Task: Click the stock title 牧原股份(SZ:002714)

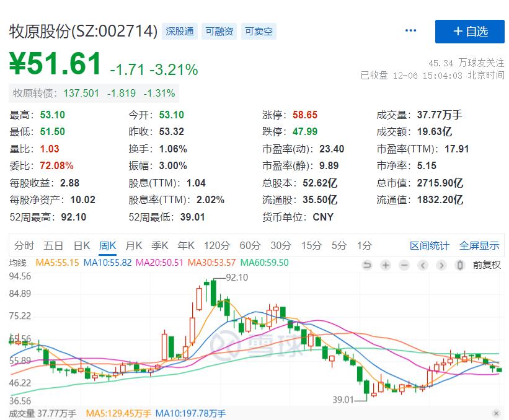Action: [84, 31]
